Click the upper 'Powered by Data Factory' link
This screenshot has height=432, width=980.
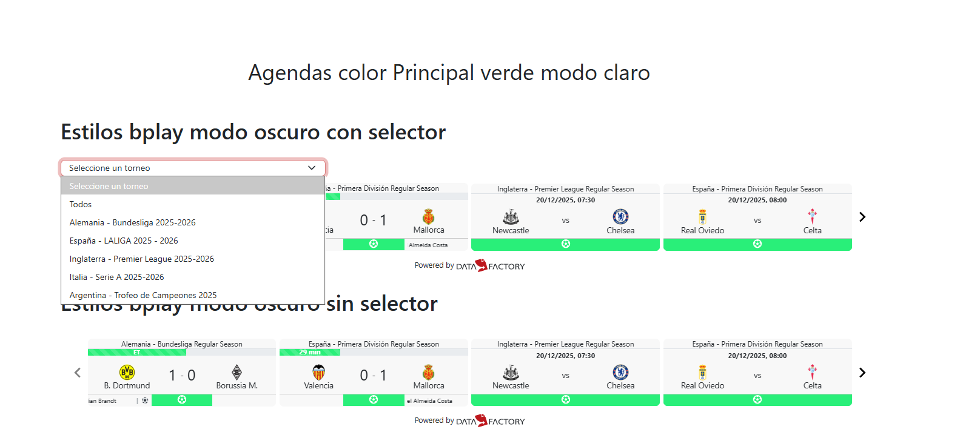tap(470, 265)
